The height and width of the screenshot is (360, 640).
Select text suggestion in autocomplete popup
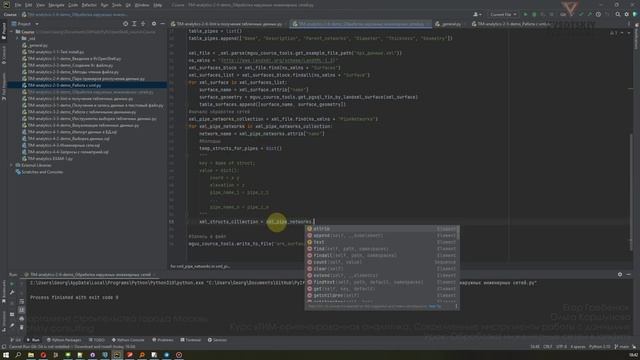(x=382, y=242)
